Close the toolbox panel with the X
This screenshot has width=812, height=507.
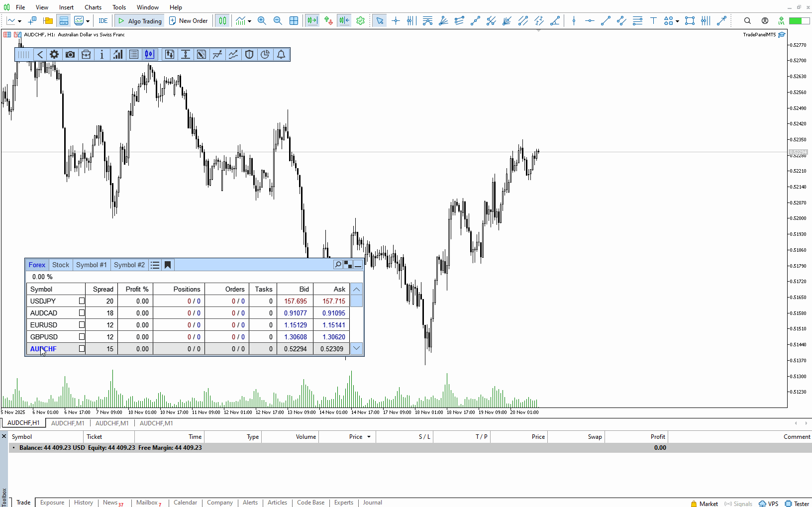(x=4, y=436)
